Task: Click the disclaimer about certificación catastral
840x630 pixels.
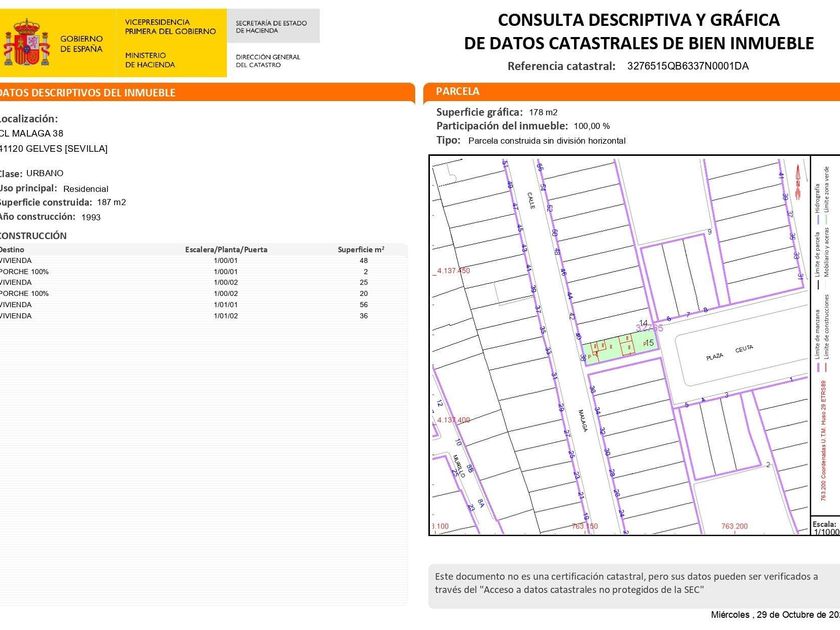Action: 626,583
